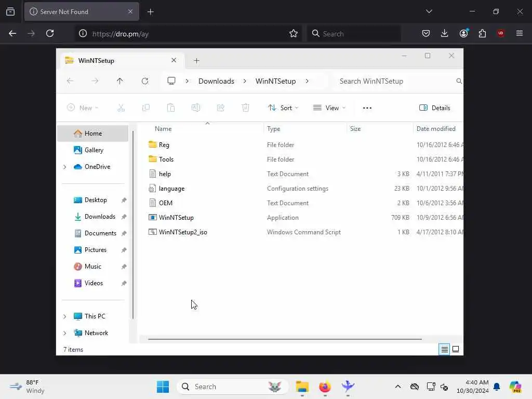Select the Reg folder

164,145
